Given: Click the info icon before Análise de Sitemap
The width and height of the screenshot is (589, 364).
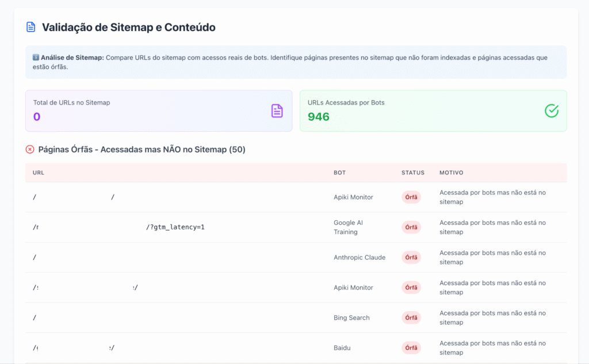Looking at the screenshot, I should click(36, 58).
